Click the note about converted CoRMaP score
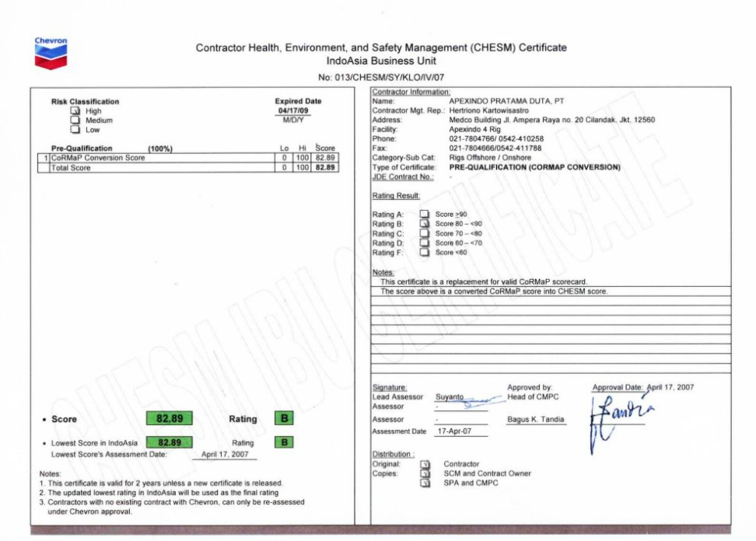The image size is (756, 541). coord(494,291)
